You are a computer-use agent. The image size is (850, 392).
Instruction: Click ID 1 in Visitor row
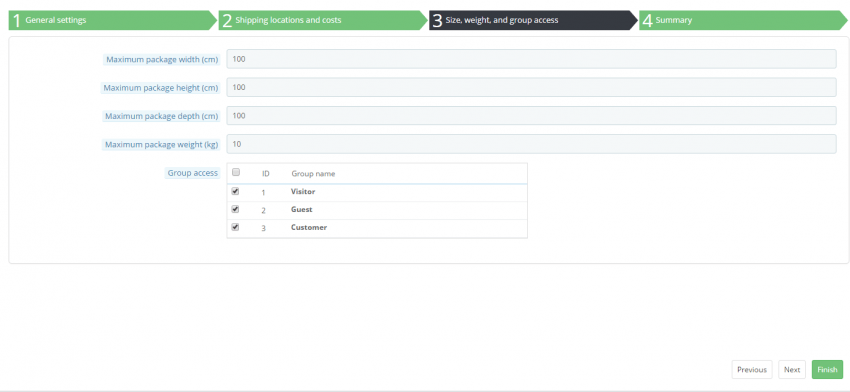(264, 192)
